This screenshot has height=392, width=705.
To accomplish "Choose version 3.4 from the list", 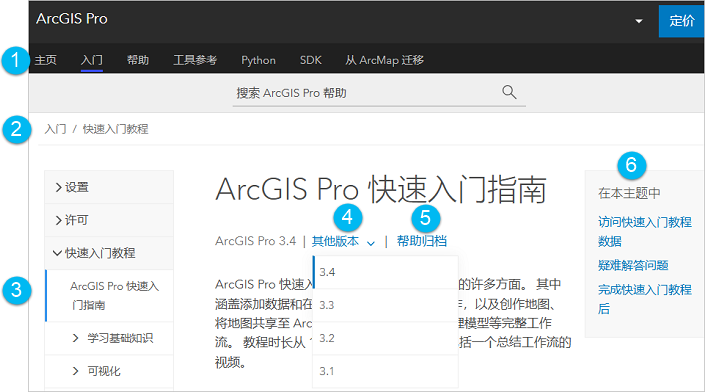I will coord(385,272).
